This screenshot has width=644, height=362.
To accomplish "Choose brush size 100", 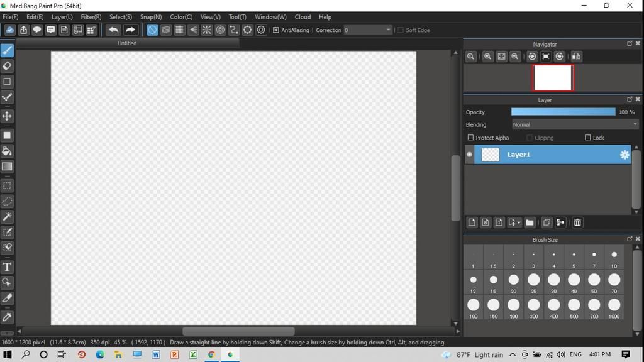I will click(473, 308).
